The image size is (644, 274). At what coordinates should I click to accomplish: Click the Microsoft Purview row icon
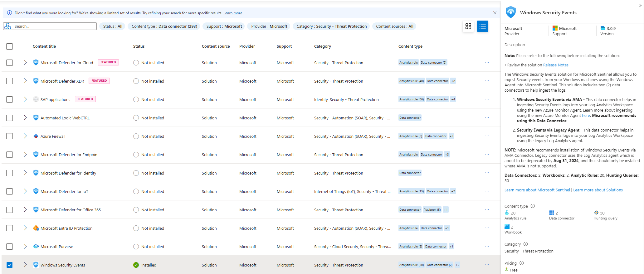click(x=36, y=247)
